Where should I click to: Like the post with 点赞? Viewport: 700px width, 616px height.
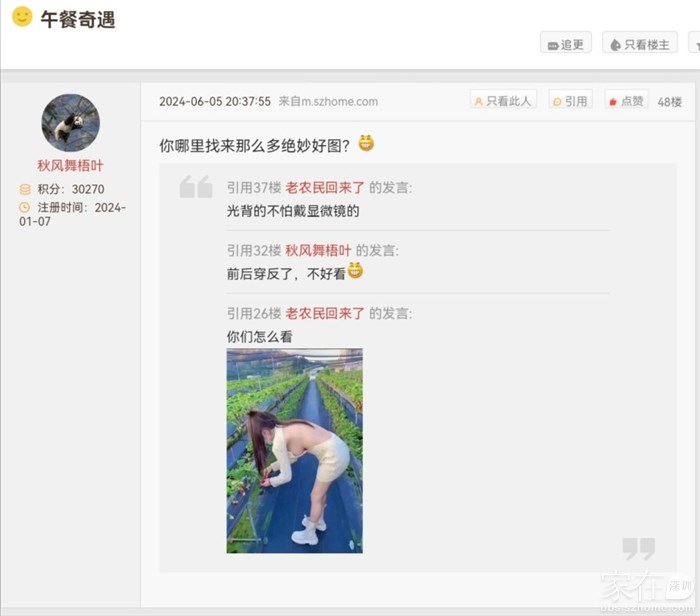click(x=626, y=101)
